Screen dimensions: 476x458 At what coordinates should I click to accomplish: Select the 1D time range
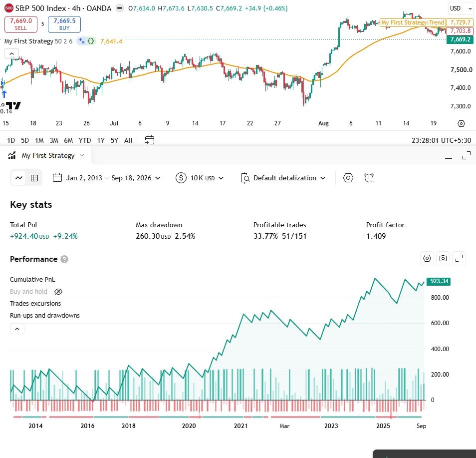tap(11, 140)
